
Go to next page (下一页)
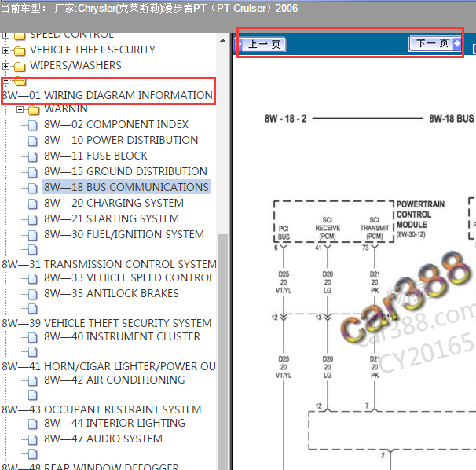pos(435,43)
